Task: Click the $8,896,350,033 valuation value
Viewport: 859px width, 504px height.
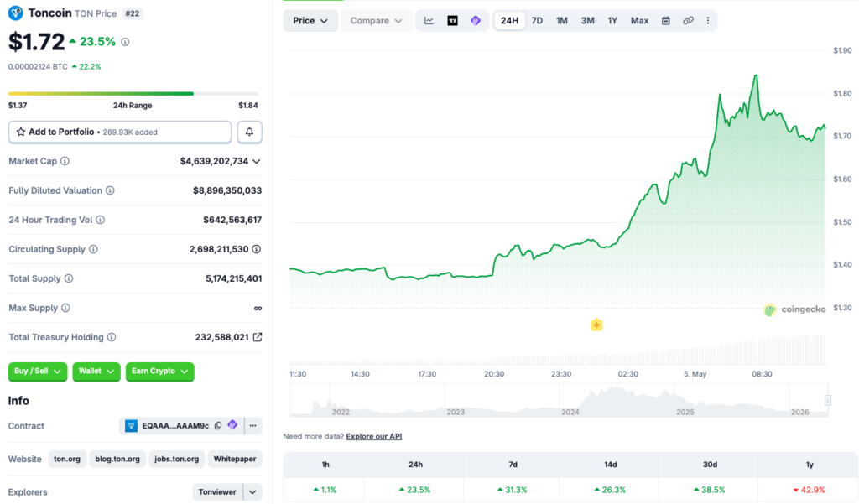Action: point(227,190)
